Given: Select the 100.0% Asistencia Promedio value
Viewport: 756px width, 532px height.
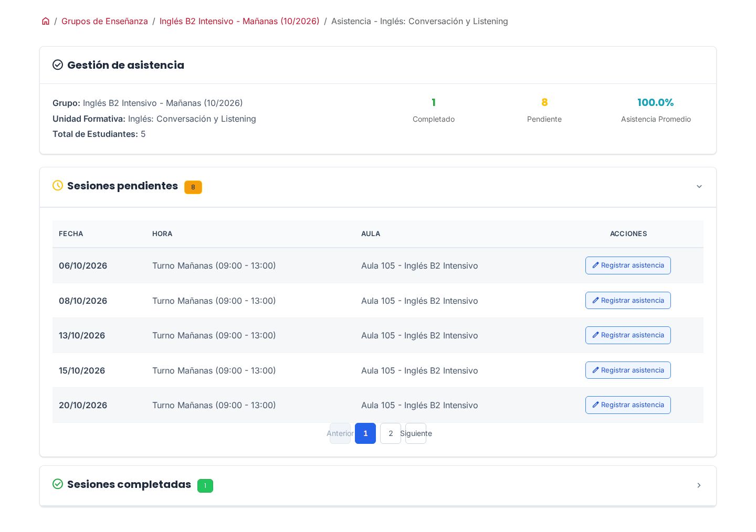Looking at the screenshot, I should pyautogui.click(x=656, y=102).
